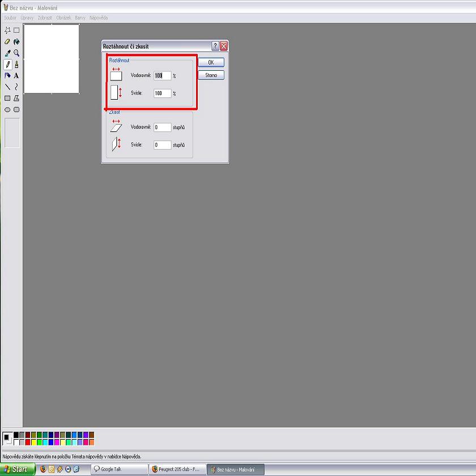This screenshot has height=476, width=476.
Task: Choose the Brush tool
Action: point(16,64)
